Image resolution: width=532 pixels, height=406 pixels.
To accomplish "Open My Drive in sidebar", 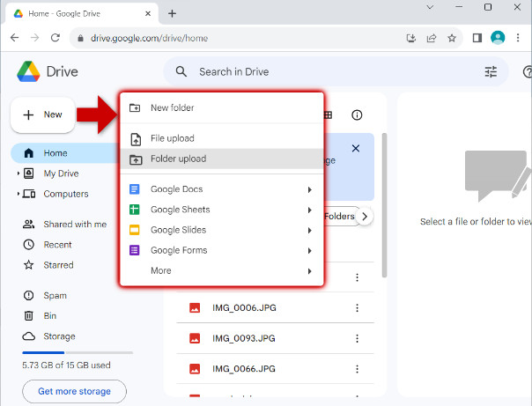I will coord(61,173).
